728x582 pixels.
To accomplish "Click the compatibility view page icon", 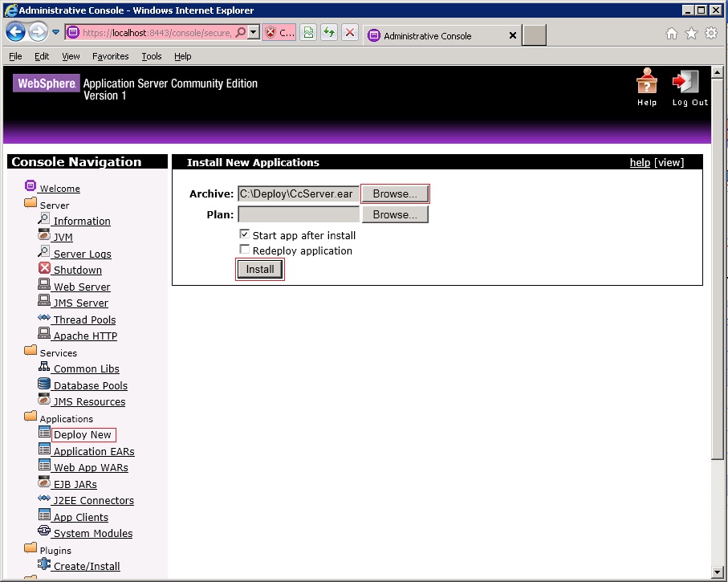I will (x=308, y=33).
